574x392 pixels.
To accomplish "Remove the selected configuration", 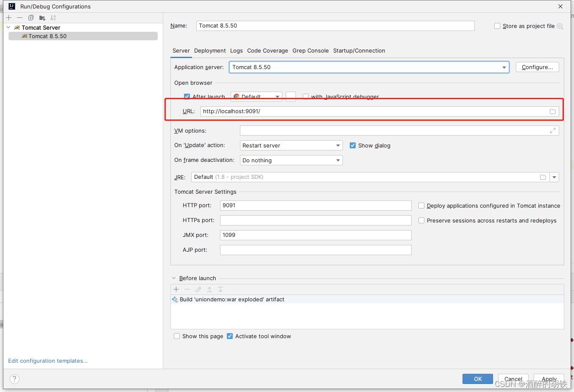I will [x=20, y=18].
